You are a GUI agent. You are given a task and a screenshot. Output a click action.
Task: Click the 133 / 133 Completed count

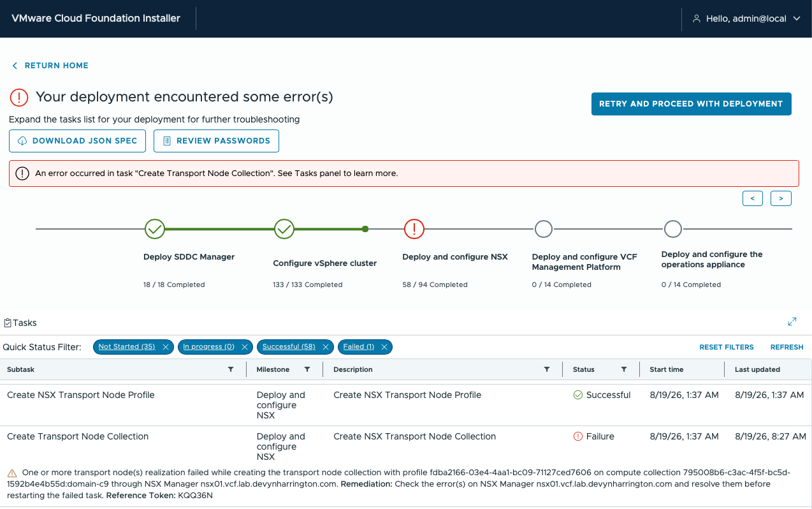pos(308,284)
